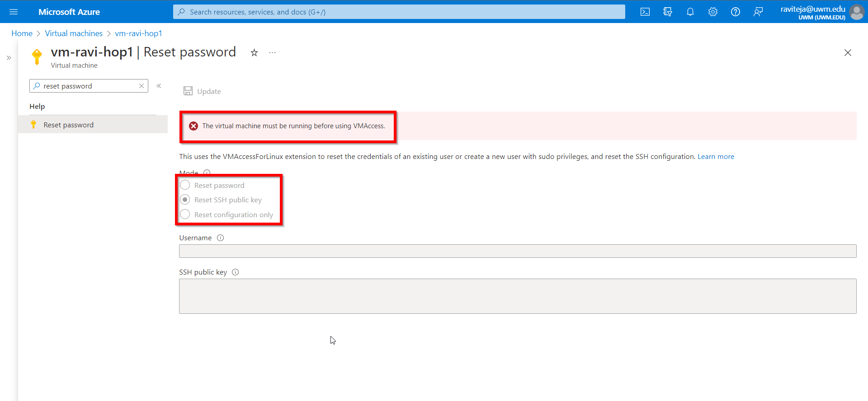Navigate to Virtual machines breadcrumb

click(x=74, y=33)
